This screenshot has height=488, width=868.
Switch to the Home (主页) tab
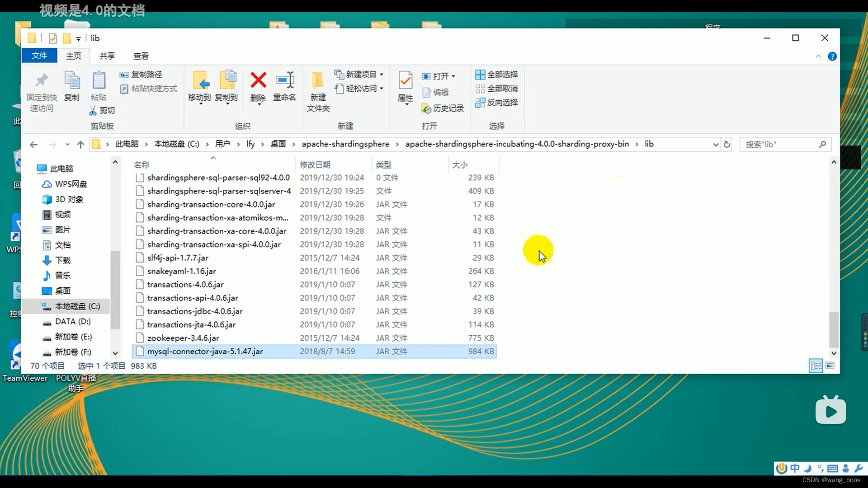[x=74, y=56]
